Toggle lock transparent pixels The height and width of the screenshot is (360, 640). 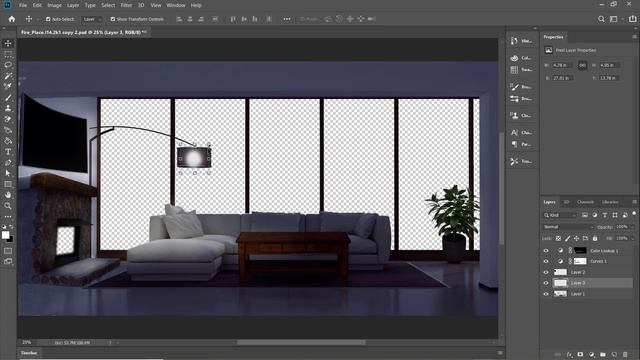[558, 238]
